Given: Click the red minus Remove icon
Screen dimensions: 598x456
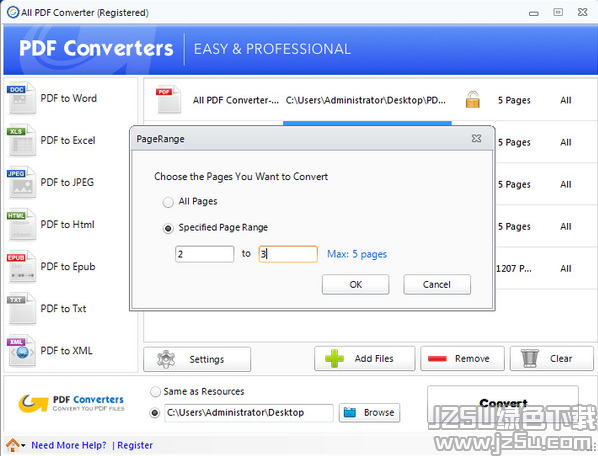Looking at the screenshot, I should pos(437,358).
